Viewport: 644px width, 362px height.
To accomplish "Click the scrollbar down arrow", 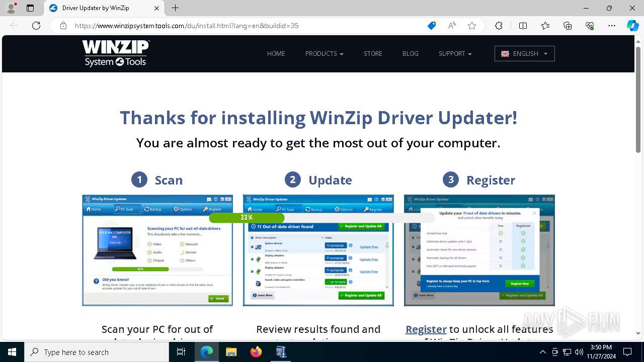I will point(638,333).
